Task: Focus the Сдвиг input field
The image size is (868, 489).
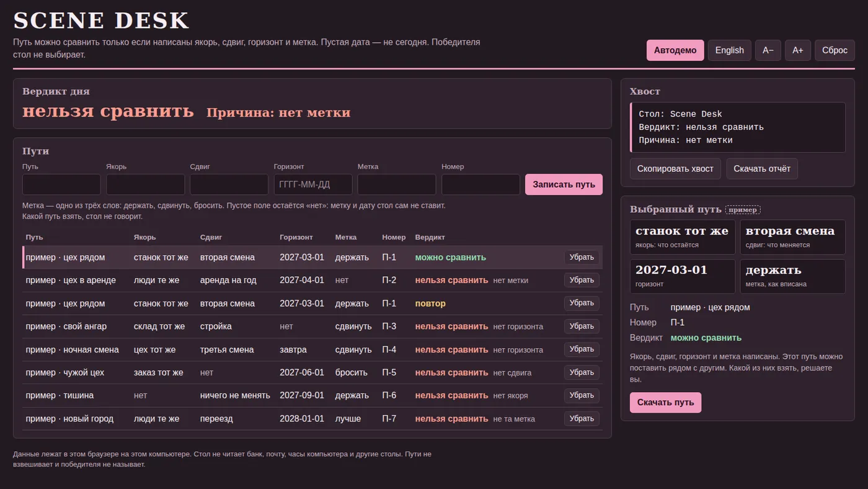Action: (x=229, y=184)
